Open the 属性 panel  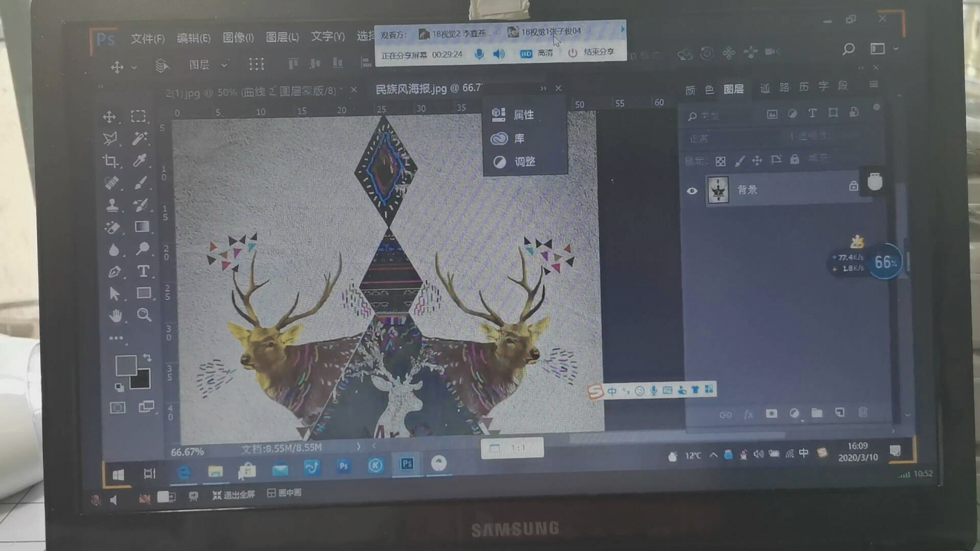click(514, 114)
